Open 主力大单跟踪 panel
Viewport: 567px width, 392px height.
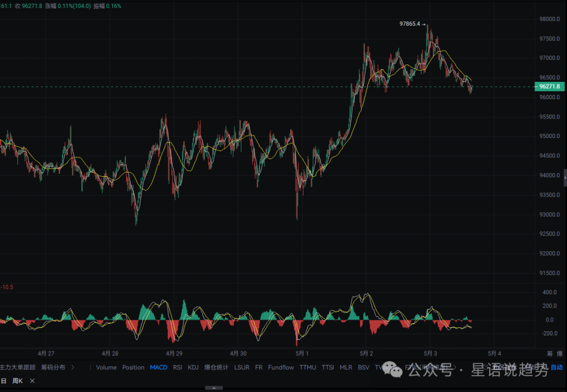point(18,367)
